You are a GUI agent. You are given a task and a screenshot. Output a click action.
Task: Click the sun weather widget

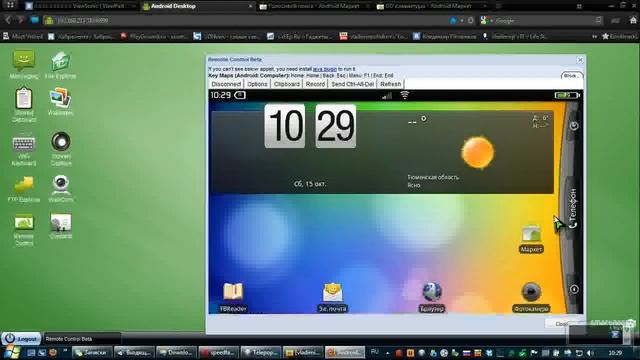pos(478,153)
